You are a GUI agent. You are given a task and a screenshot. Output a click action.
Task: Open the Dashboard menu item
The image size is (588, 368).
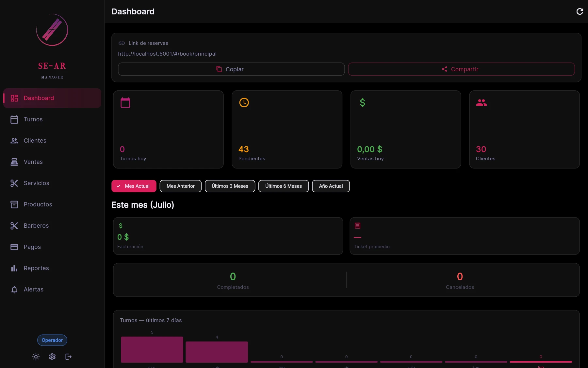[x=52, y=98]
